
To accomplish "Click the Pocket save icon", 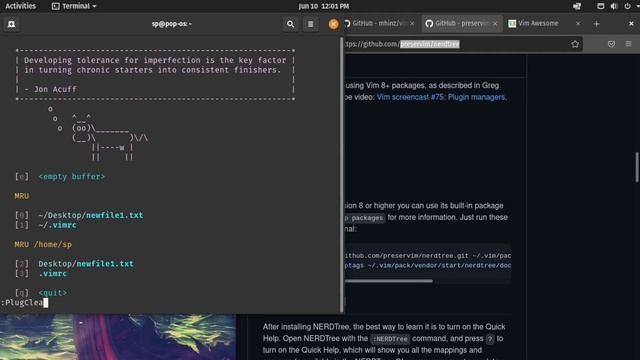I will (x=611, y=44).
